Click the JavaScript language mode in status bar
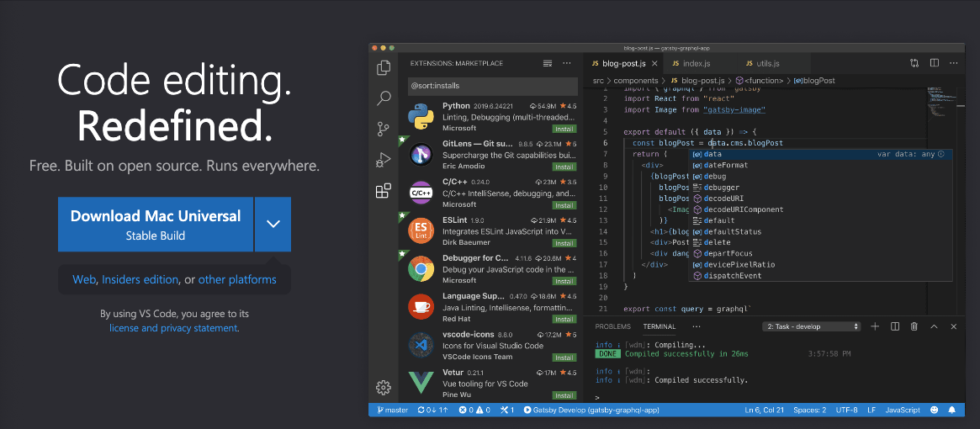The height and width of the screenshot is (429, 980). pyautogui.click(x=903, y=410)
